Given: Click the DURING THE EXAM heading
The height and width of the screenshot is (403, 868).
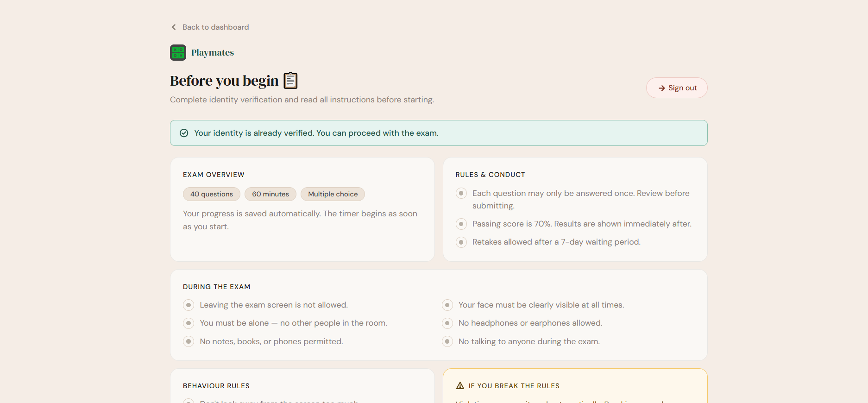Looking at the screenshot, I should click(217, 287).
